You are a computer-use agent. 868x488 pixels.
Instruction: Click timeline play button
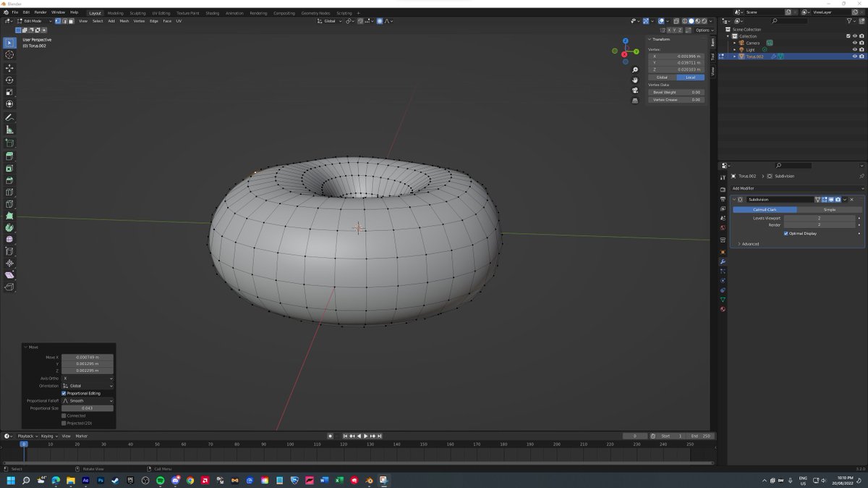(x=365, y=436)
